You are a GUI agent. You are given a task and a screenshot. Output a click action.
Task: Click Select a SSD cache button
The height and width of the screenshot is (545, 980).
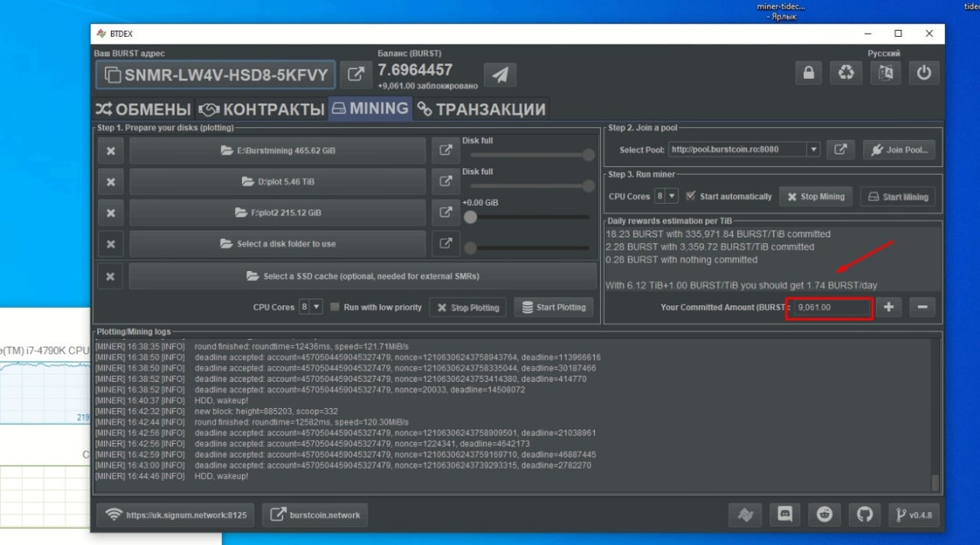pyautogui.click(x=363, y=276)
